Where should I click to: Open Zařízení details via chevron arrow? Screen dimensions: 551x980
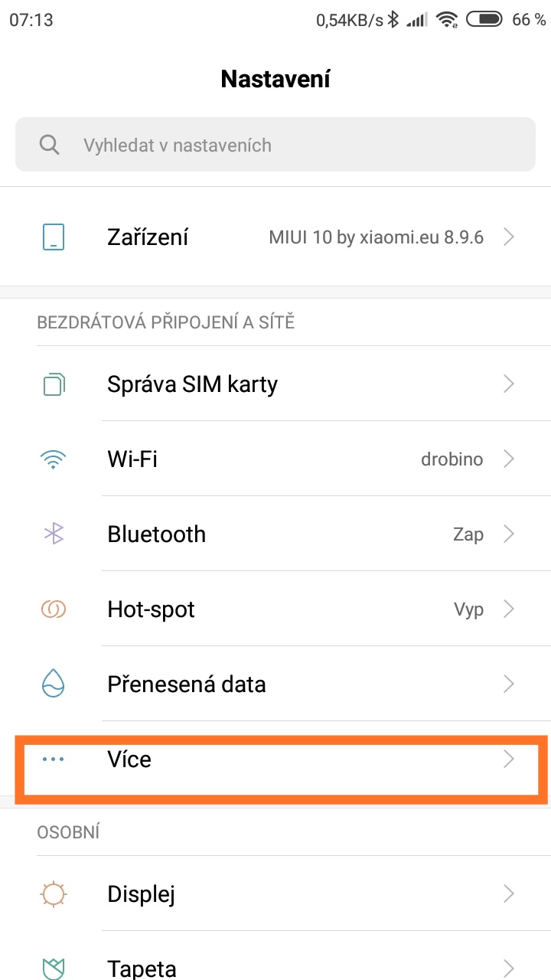[509, 237]
